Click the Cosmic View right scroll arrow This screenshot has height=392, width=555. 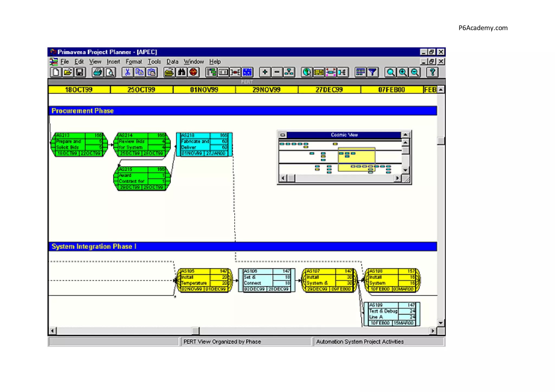(x=397, y=178)
